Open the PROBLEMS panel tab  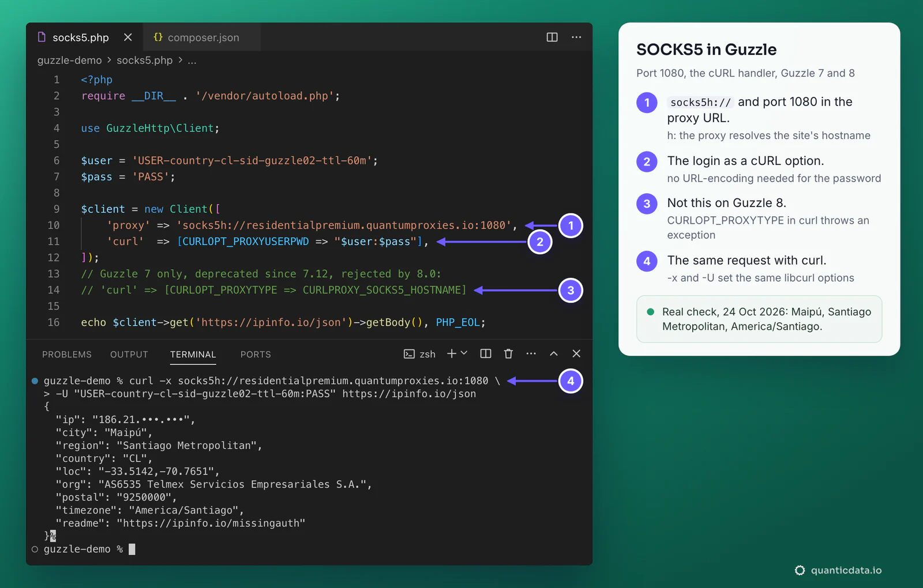click(67, 354)
